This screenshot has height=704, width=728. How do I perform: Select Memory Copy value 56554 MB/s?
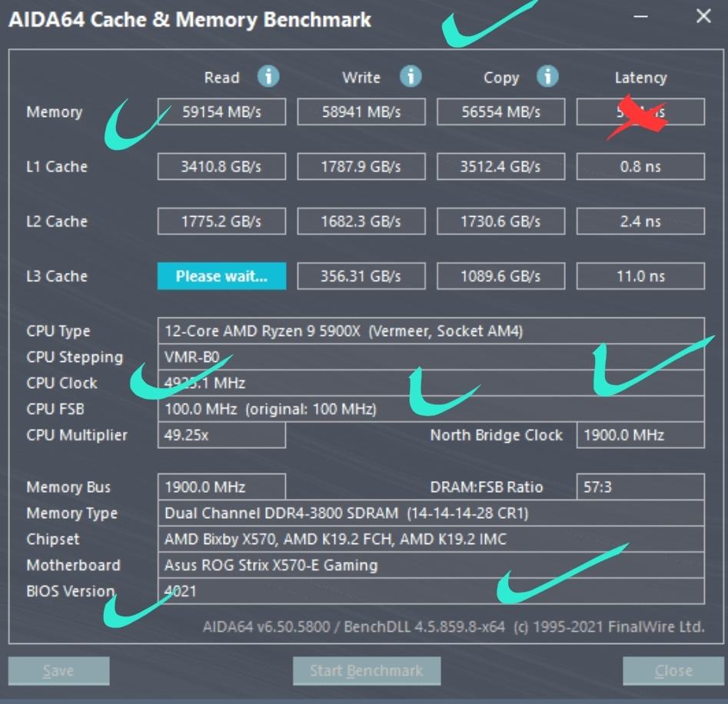501,112
